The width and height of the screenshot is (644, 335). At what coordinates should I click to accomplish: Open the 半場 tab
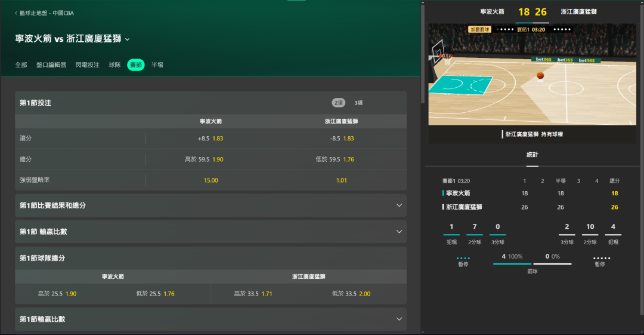tap(157, 65)
